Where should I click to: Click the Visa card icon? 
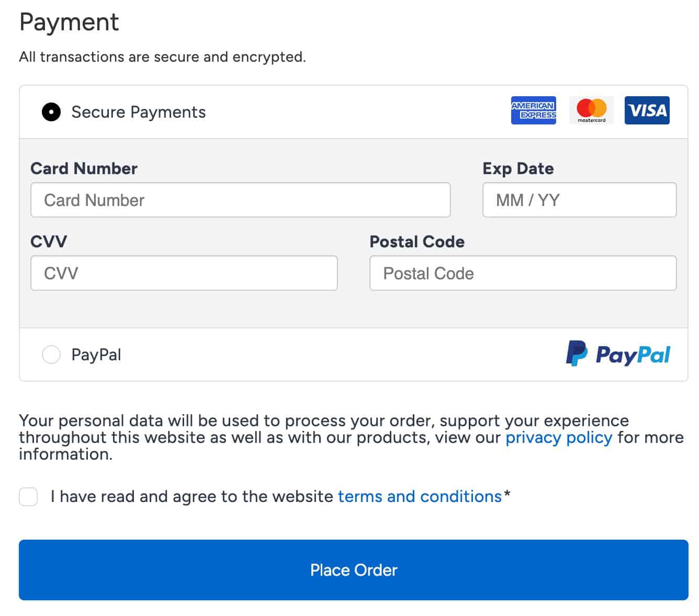[x=647, y=110]
